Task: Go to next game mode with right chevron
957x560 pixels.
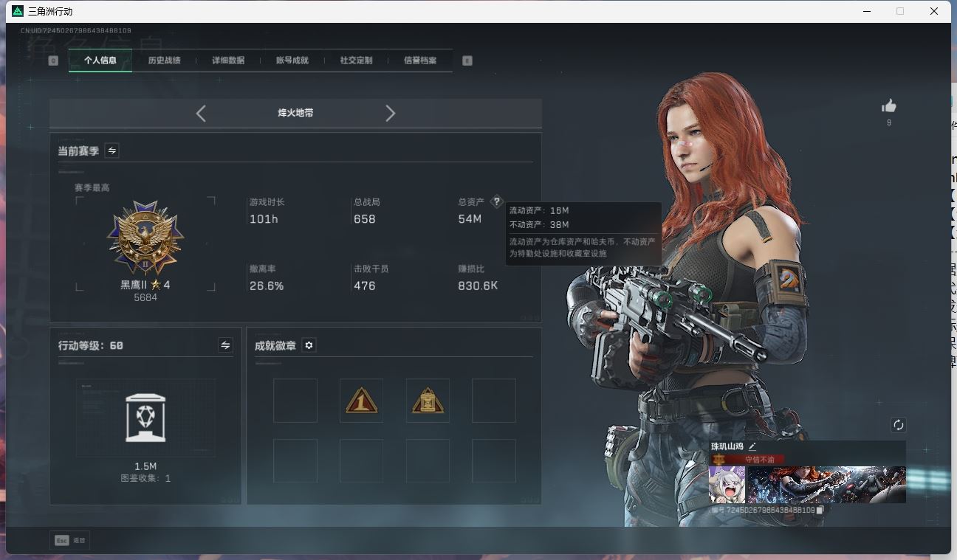Action: tap(390, 113)
